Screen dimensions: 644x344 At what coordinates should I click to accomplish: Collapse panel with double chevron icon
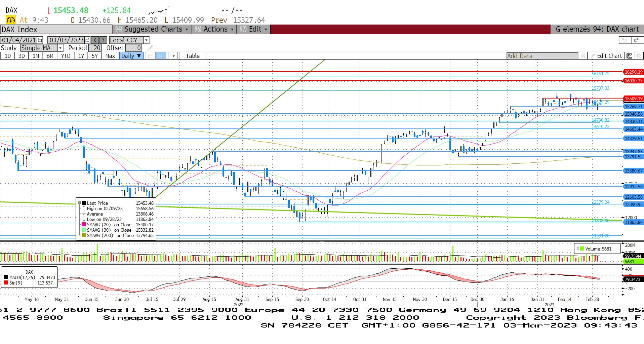(583, 56)
